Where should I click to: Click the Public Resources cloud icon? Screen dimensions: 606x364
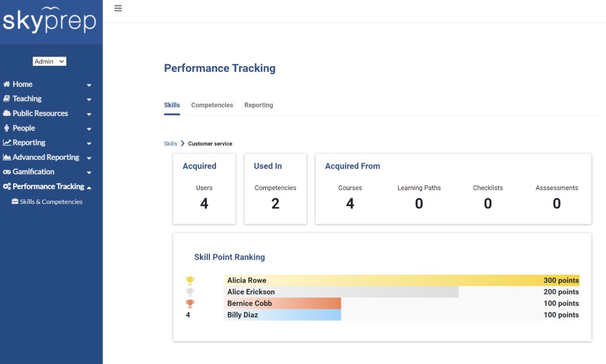pyautogui.click(x=7, y=113)
